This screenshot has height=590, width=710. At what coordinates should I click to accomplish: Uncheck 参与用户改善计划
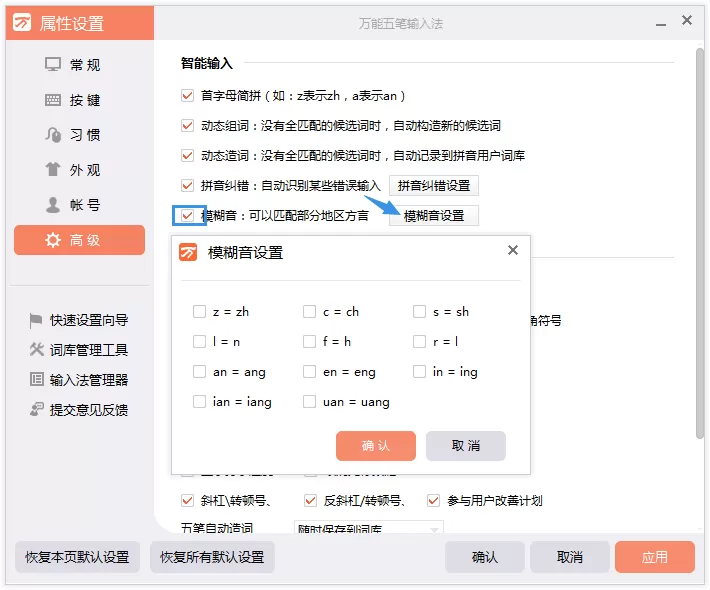point(433,500)
